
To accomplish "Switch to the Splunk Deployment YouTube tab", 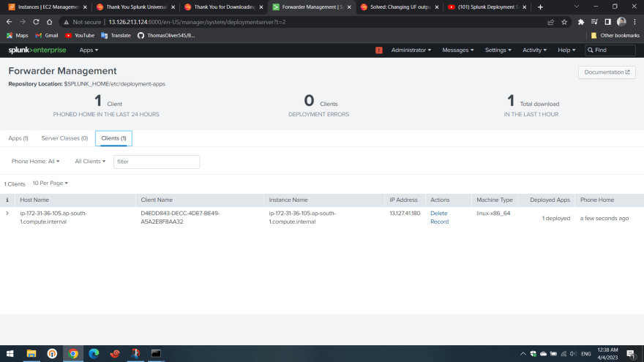I will pos(487,7).
